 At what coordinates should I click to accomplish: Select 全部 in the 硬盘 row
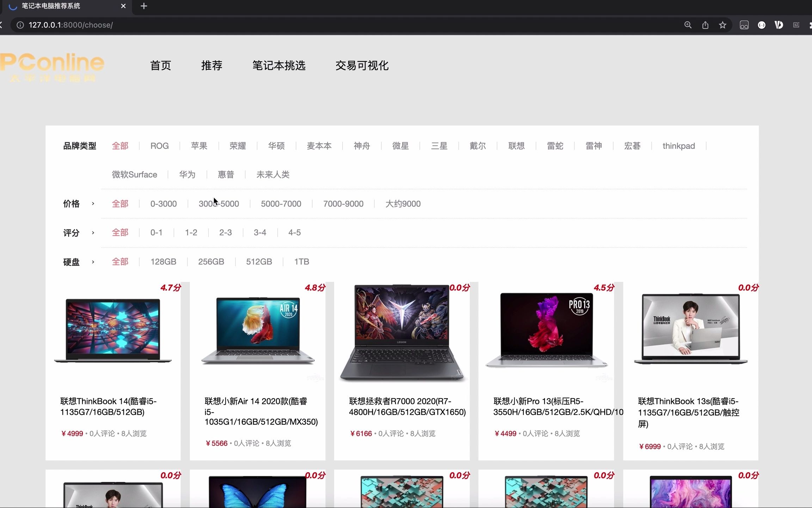120,262
